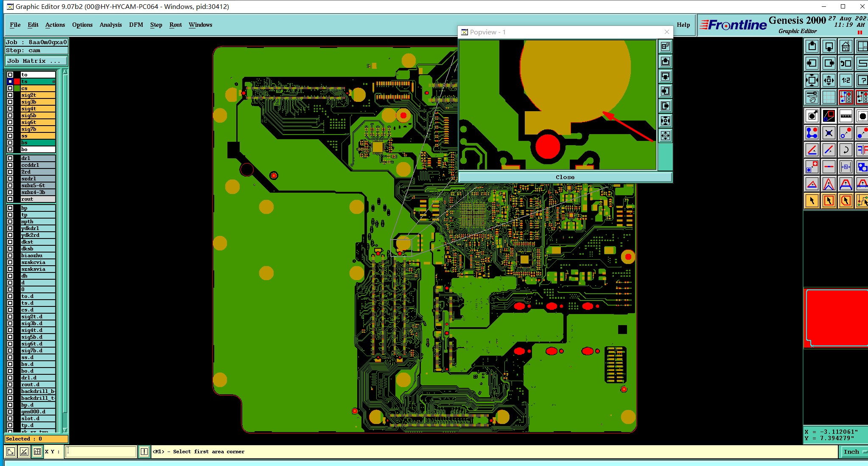Open the Job Matrix dropdown
This screenshot has height=466, width=868.
click(x=36, y=61)
